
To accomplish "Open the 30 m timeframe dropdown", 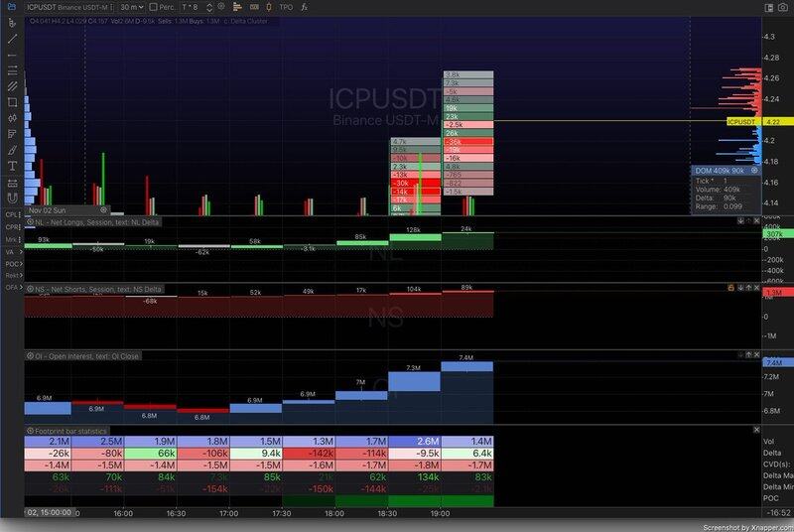I will coord(129,6).
